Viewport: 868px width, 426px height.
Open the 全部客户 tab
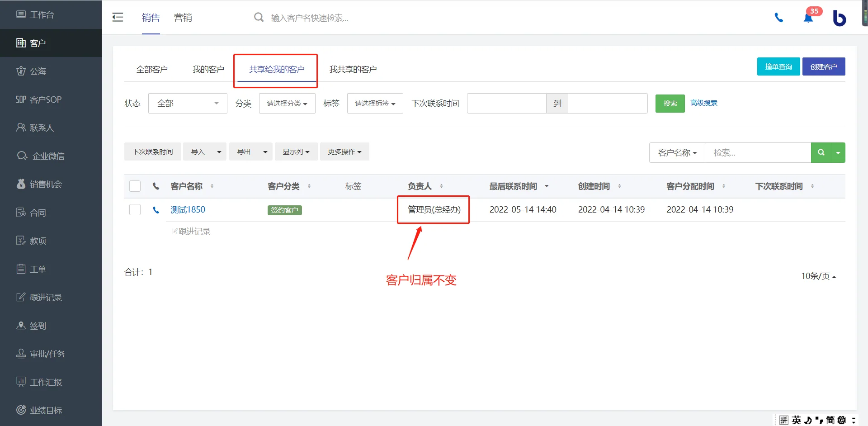point(152,69)
